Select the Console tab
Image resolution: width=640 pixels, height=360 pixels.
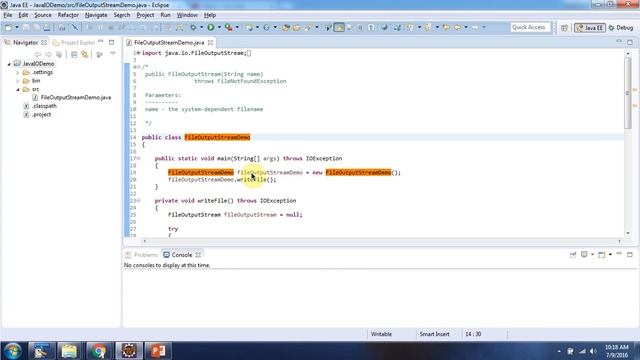[x=182, y=255]
